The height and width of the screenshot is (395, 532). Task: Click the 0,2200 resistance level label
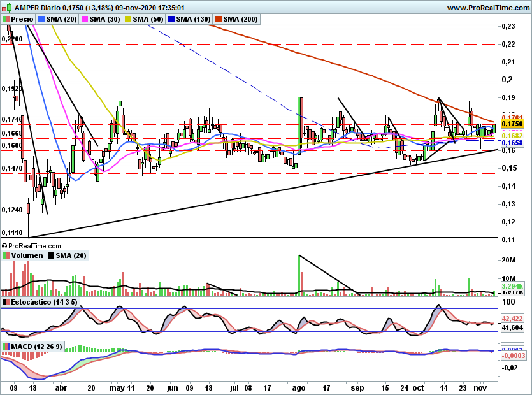pos(12,39)
